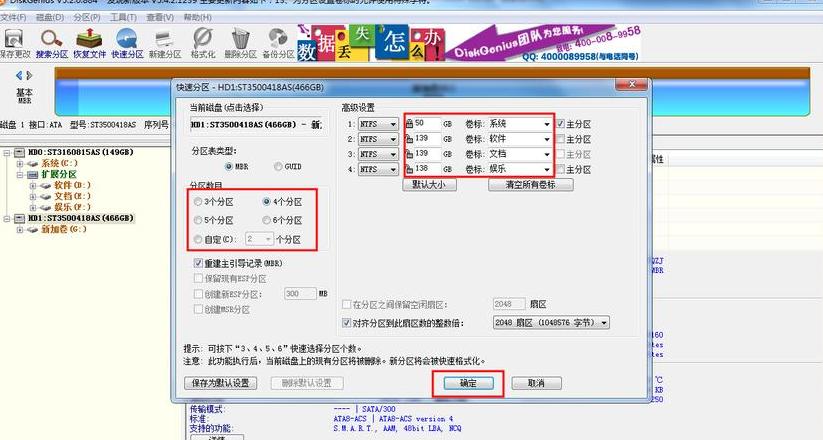Collapse the HD0:ST3160815AS tree node
The width and height of the screenshot is (823, 440).
point(7,153)
